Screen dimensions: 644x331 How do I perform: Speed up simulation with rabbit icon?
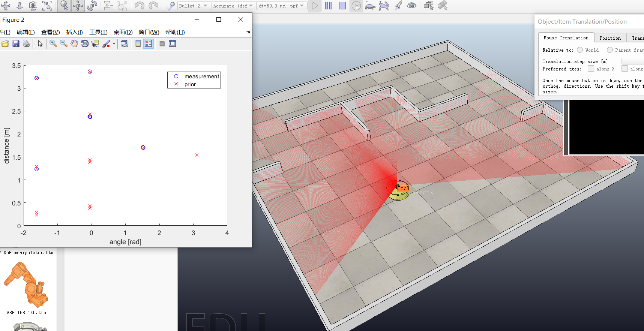[x=384, y=6]
